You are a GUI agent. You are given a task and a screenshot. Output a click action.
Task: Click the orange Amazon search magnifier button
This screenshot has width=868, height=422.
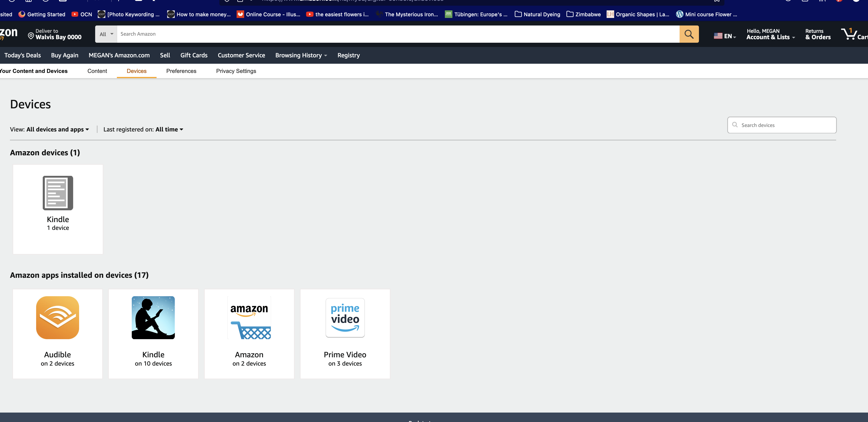pos(689,34)
